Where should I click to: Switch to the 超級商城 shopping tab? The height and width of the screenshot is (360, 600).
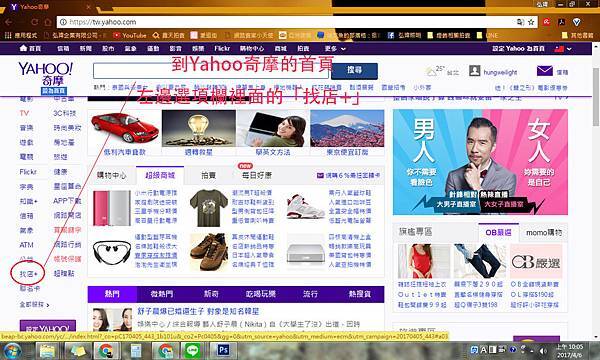[160, 175]
